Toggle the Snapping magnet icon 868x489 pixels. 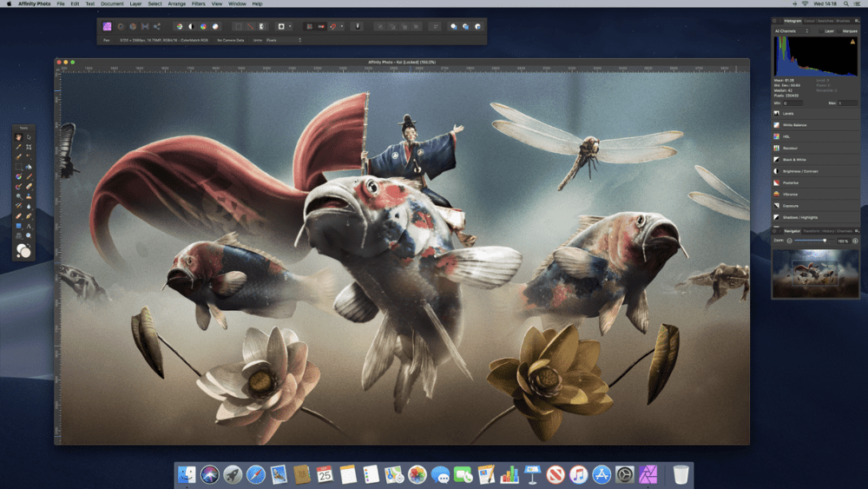(332, 26)
